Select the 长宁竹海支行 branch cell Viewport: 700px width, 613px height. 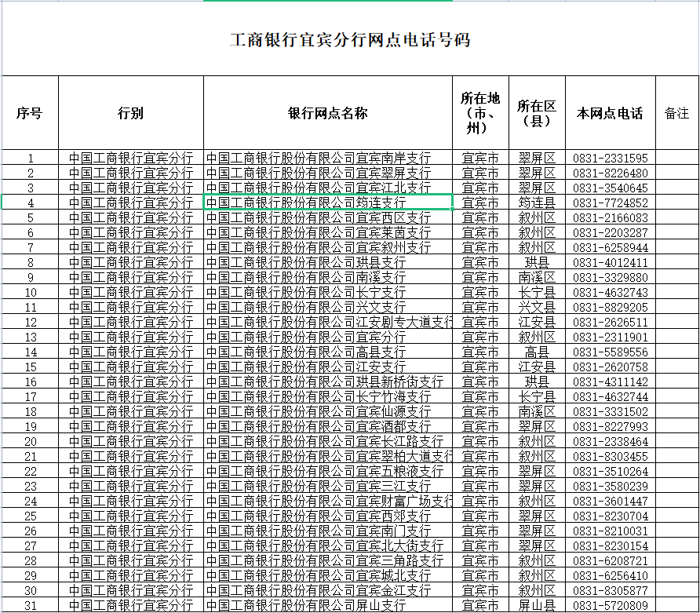point(328,396)
